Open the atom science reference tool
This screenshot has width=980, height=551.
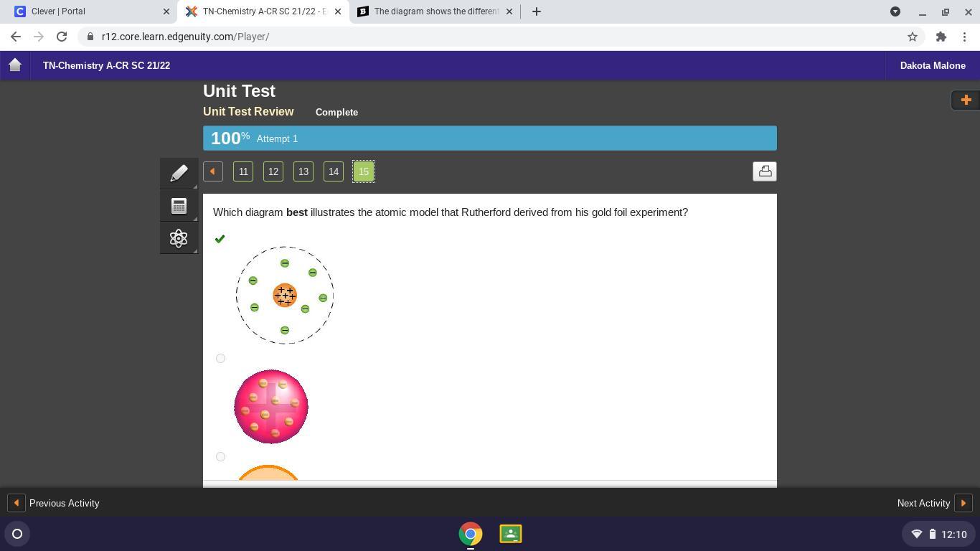pyautogui.click(x=179, y=238)
